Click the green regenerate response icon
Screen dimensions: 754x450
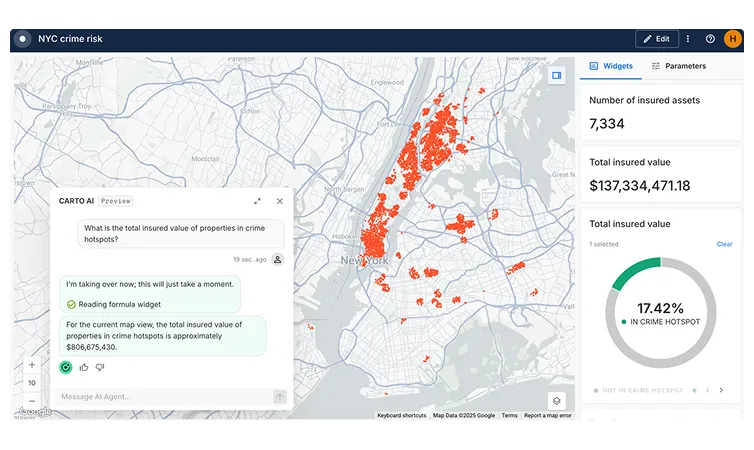click(66, 367)
